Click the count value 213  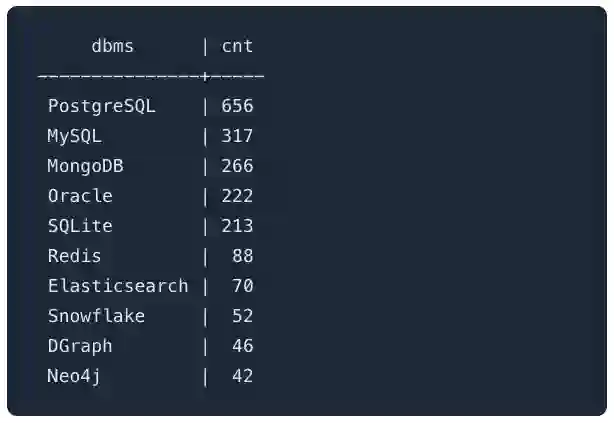[x=237, y=226]
